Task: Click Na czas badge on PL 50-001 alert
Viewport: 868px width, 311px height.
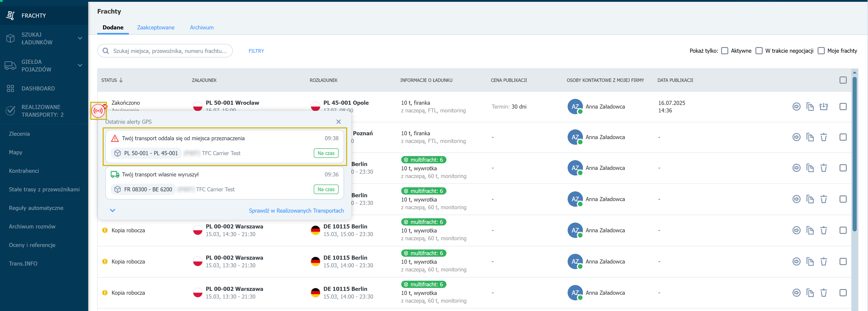Action: pos(326,153)
